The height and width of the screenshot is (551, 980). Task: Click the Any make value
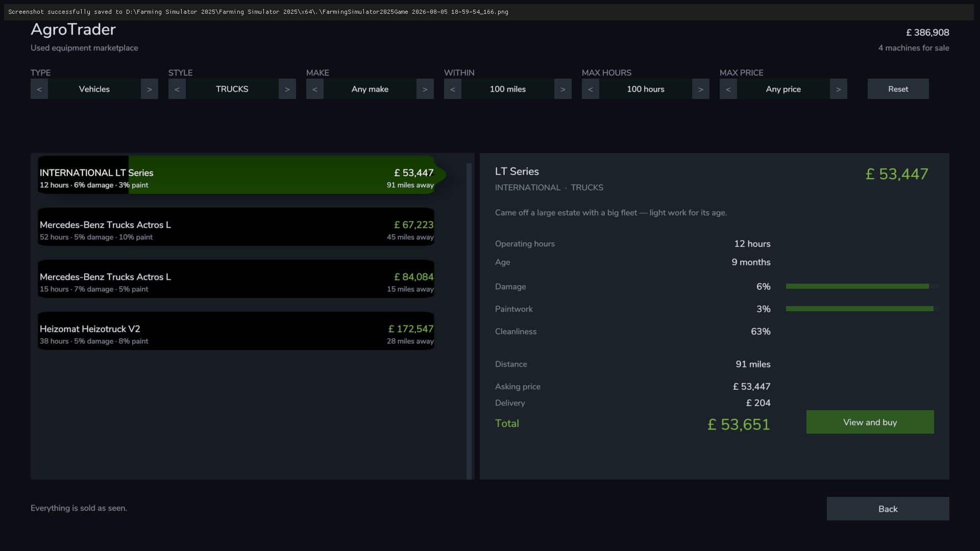(370, 89)
